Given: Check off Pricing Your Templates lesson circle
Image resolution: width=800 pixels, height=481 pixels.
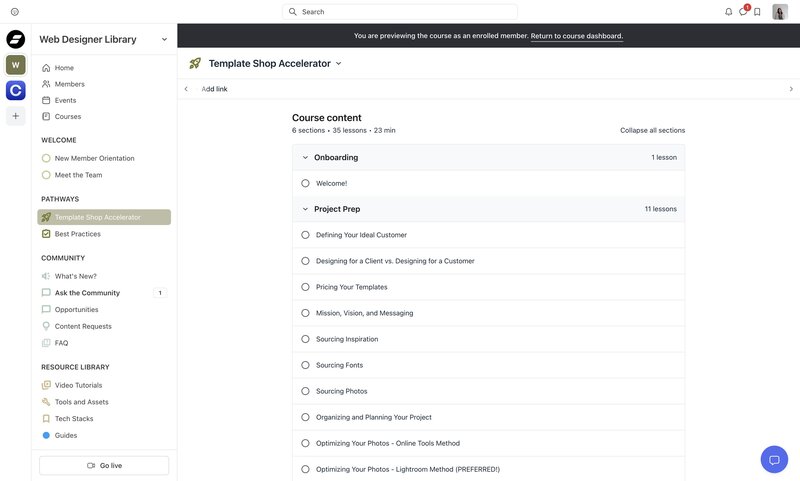Looking at the screenshot, I should [x=305, y=287].
